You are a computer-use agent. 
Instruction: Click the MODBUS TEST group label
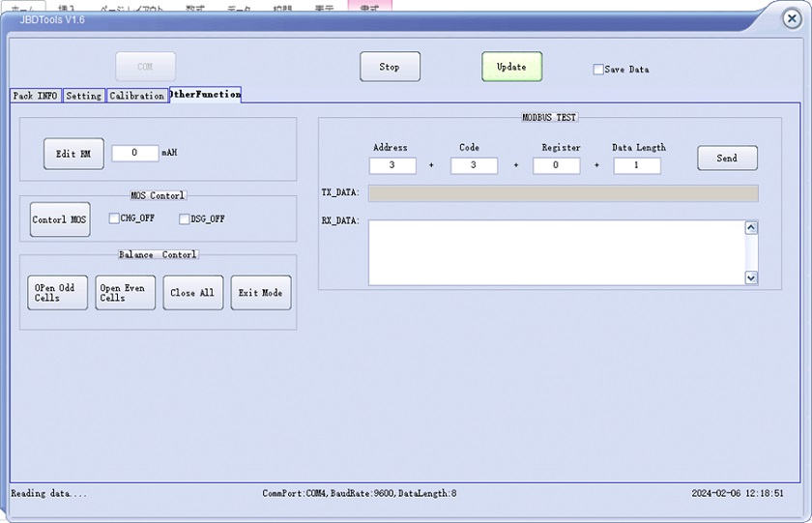[x=549, y=118]
